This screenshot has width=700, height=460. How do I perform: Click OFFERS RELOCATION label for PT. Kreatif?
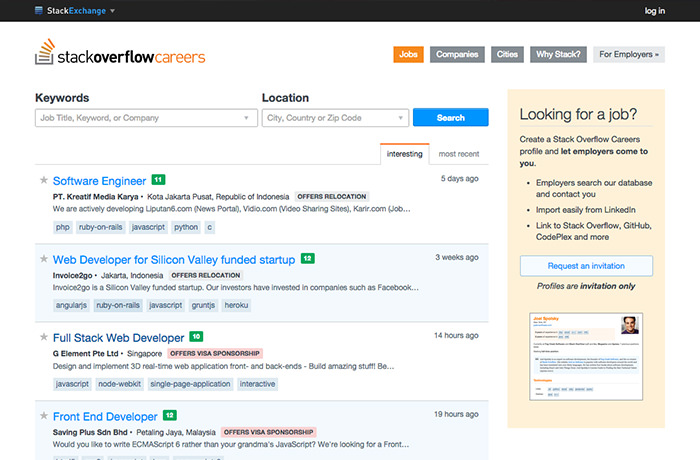[x=332, y=197]
